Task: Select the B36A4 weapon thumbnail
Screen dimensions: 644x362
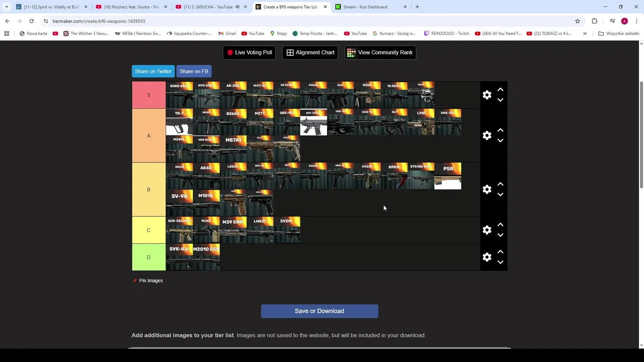Action: 233,122
